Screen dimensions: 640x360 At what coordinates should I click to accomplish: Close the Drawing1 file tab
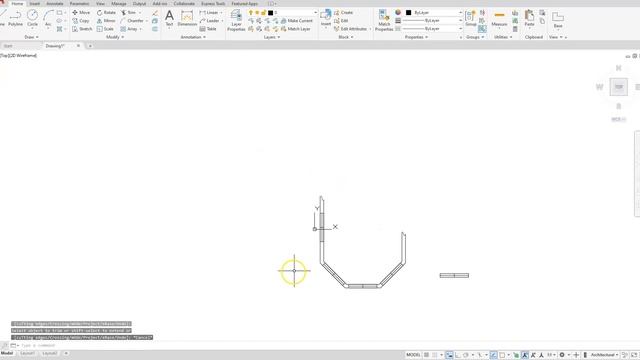[78, 46]
